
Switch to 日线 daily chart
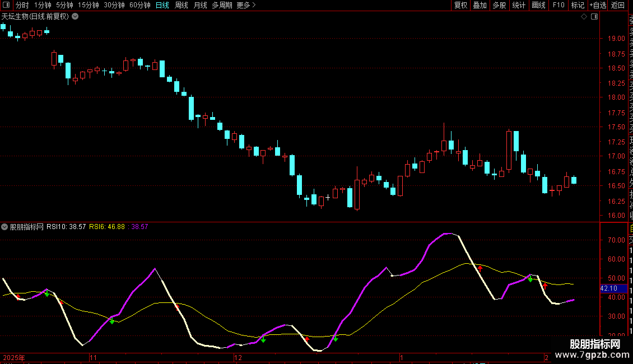162,5
